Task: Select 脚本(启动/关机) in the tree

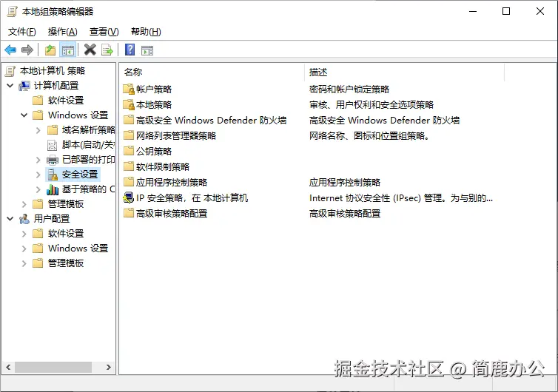Action: pos(87,145)
